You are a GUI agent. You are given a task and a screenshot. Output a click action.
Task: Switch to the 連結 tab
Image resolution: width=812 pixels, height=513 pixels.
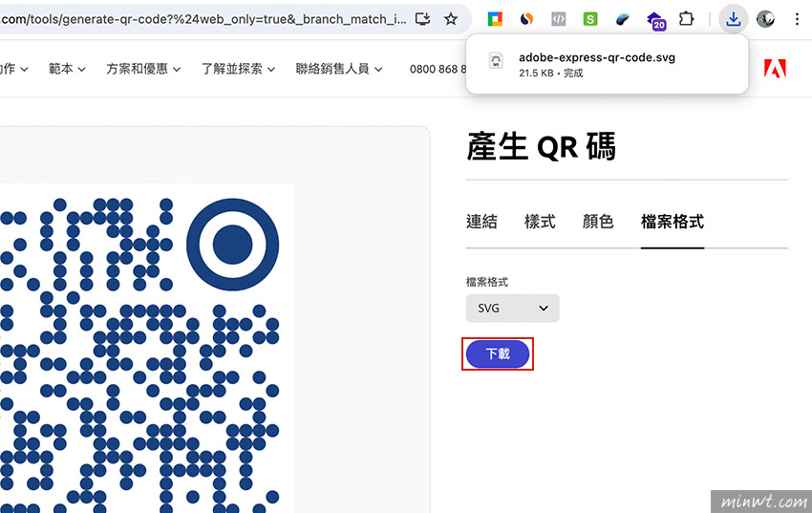coord(481,222)
